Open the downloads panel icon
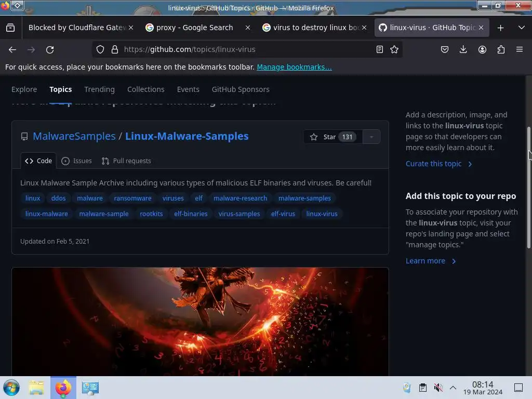Viewport: 532px width, 399px height. click(463, 49)
